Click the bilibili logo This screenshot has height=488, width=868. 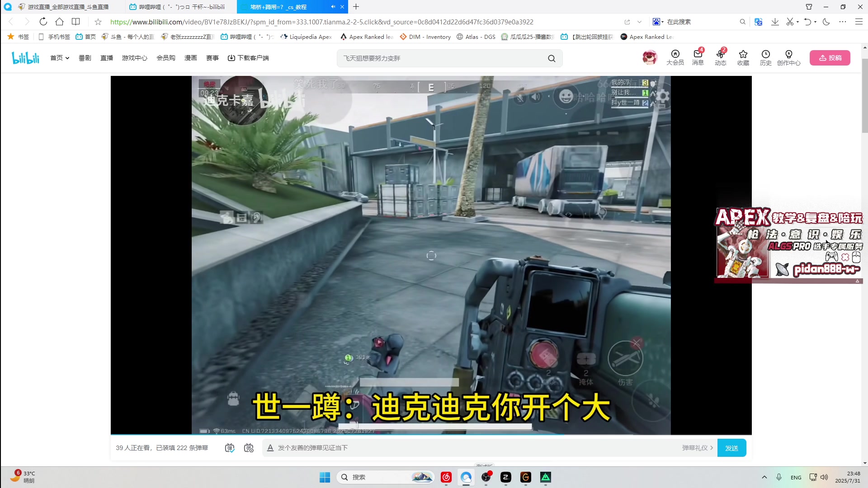tap(25, 58)
